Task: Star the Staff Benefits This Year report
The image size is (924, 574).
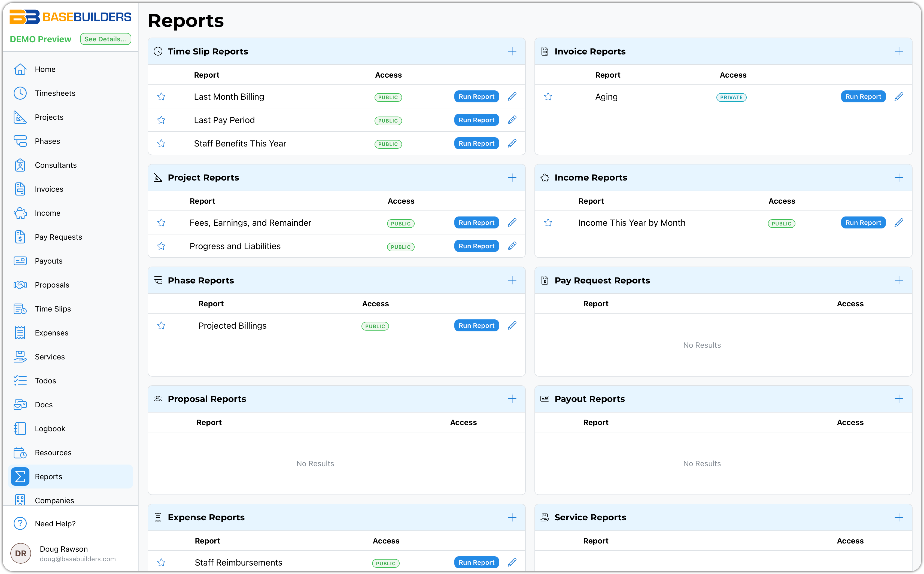Action: pyautogui.click(x=161, y=143)
